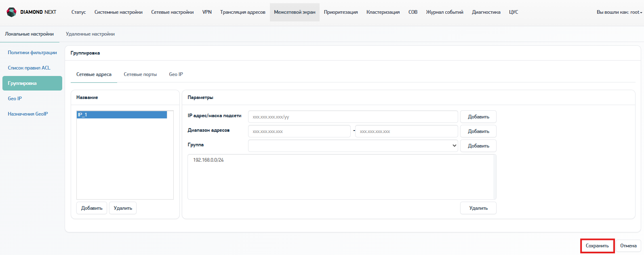The image size is (644, 255).
Task: Expand the Группа dropdown
Action: [353, 146]
